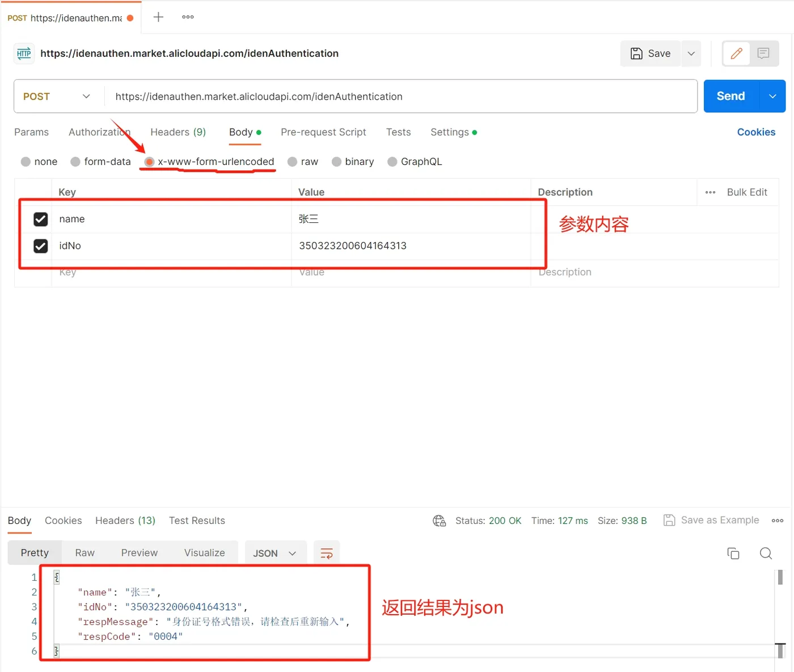The image size is (794, 672).
Task: Open the response Headers (13) tab
Action: point(125,521)
